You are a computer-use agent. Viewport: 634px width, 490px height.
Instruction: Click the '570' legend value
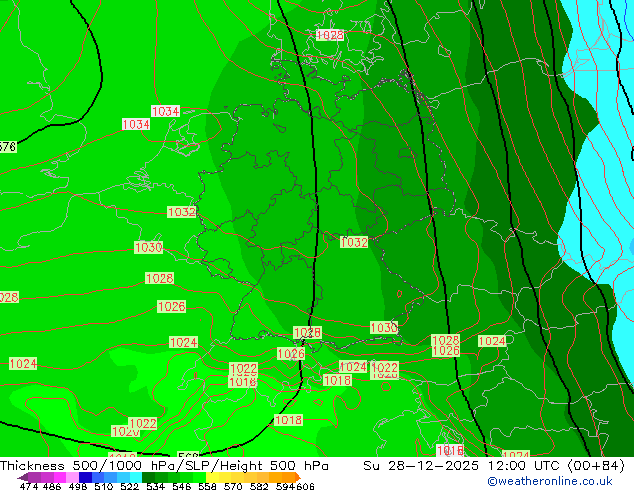[x=233, y=486]
